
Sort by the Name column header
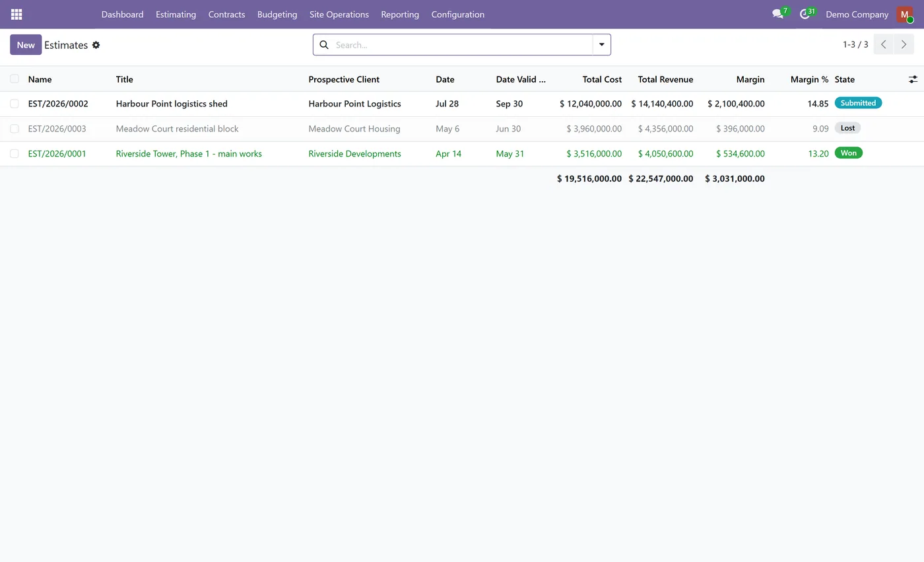click(40, 79)
